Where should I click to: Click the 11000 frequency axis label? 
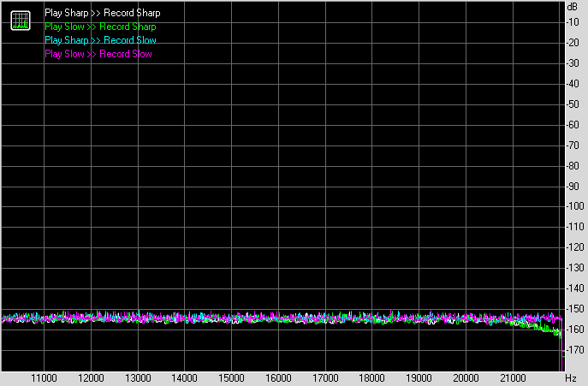pyautogui.click(x=44, y=377)
